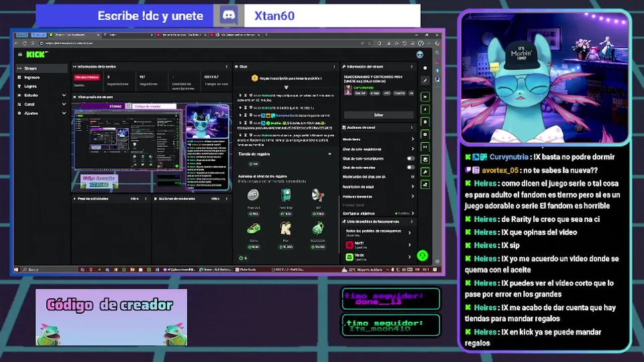The height and width of the screenshot is (362, 644).
Task: Open three-dot menu of Informacion del stream
Action: click(412, 66)
